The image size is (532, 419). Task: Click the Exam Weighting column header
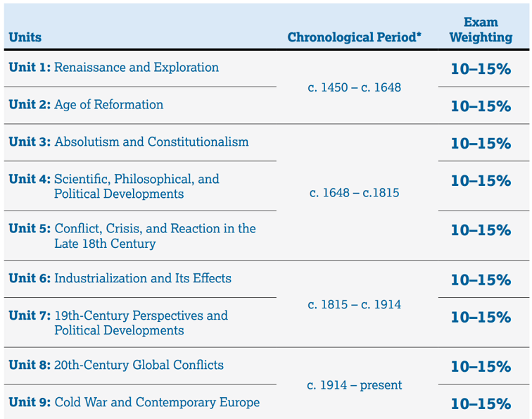(481, 30)
